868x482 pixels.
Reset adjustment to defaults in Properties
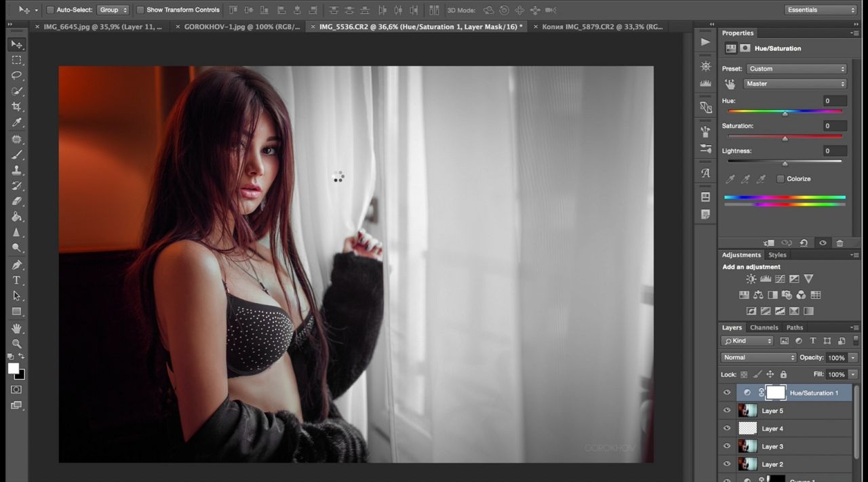coord(804,243)
